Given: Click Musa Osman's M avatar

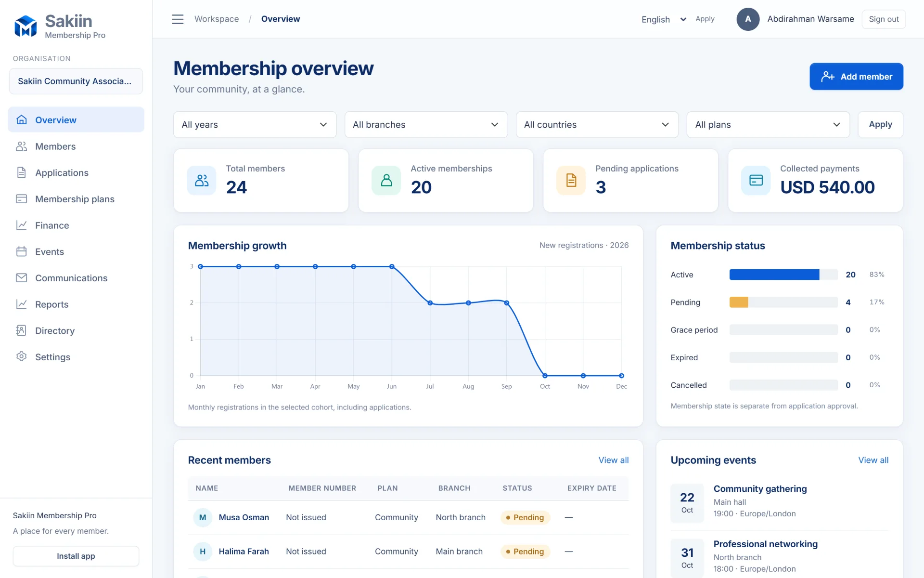Looking at the screenshot, I should click(203, 517).
